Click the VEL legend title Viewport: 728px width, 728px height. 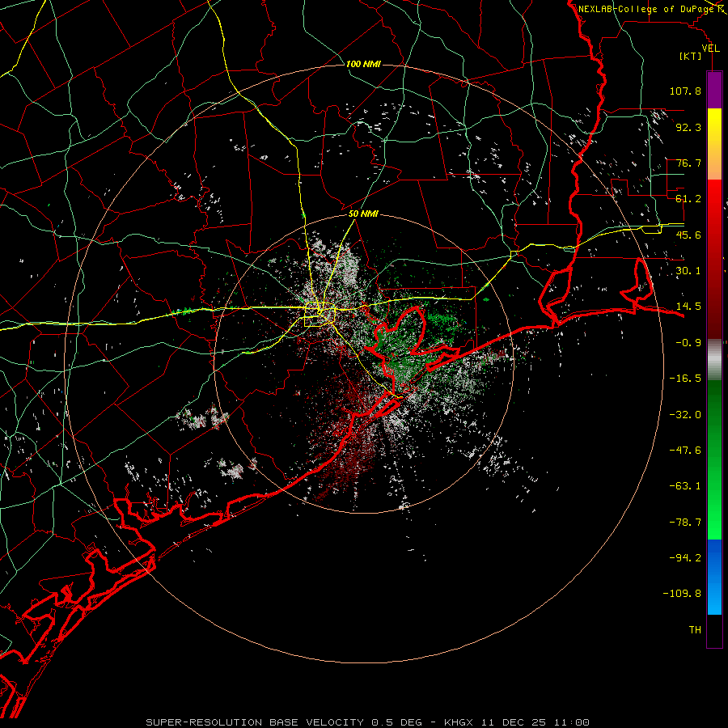click(x=710, y=49)
